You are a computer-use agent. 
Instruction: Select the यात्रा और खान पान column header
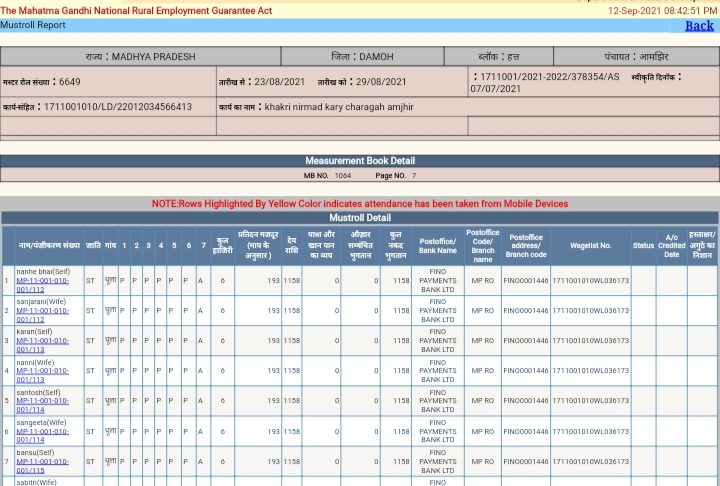coord(321,245)
